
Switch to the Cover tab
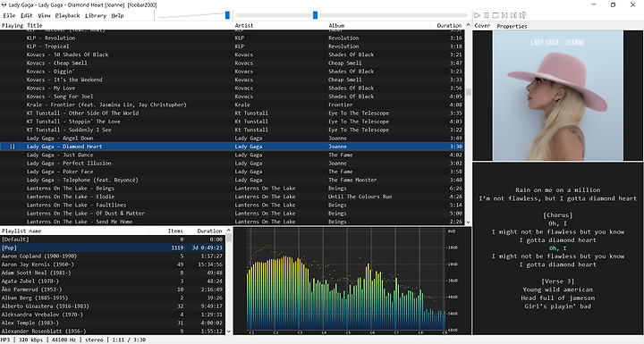coord(483,25)
